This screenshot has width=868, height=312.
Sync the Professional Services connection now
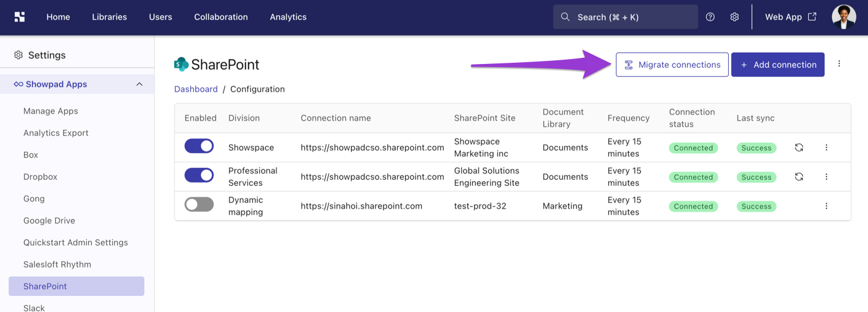[799, 177]
